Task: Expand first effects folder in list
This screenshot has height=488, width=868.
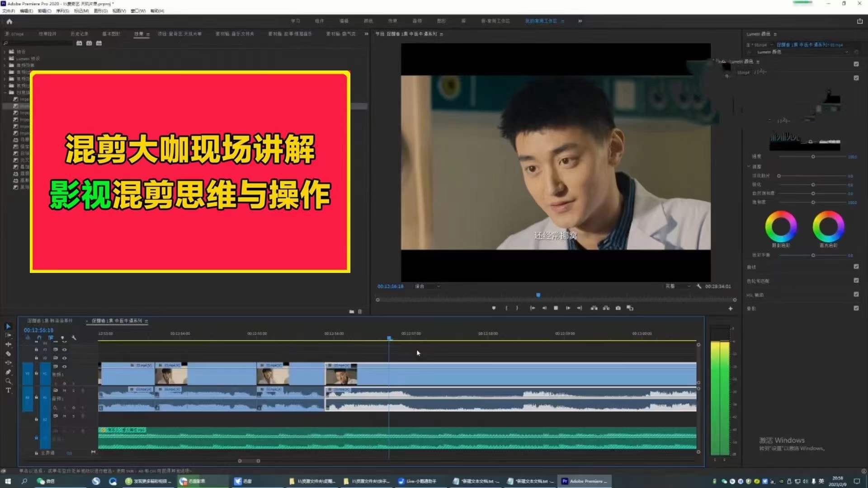Action: coord(5,52)
